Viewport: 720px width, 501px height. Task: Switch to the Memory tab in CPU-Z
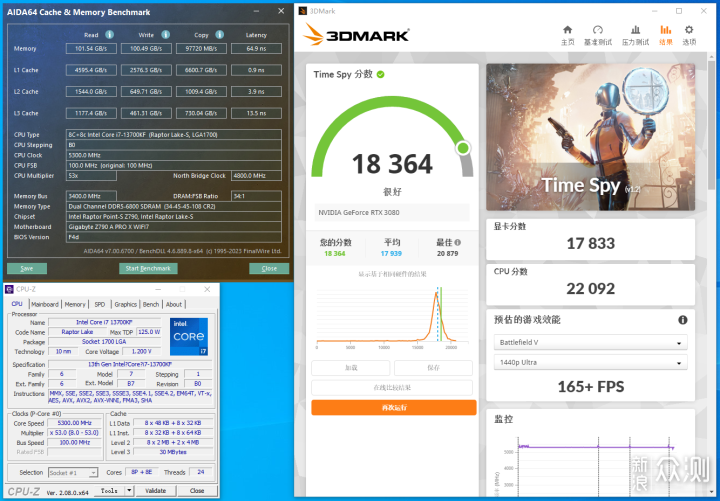pyautogui.click(x=75, y=304)
